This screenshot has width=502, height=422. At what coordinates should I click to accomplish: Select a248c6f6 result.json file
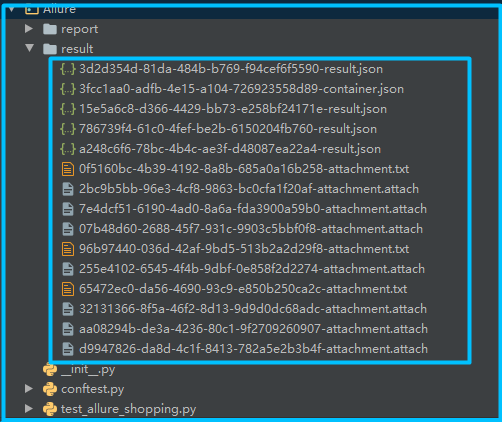230,149
